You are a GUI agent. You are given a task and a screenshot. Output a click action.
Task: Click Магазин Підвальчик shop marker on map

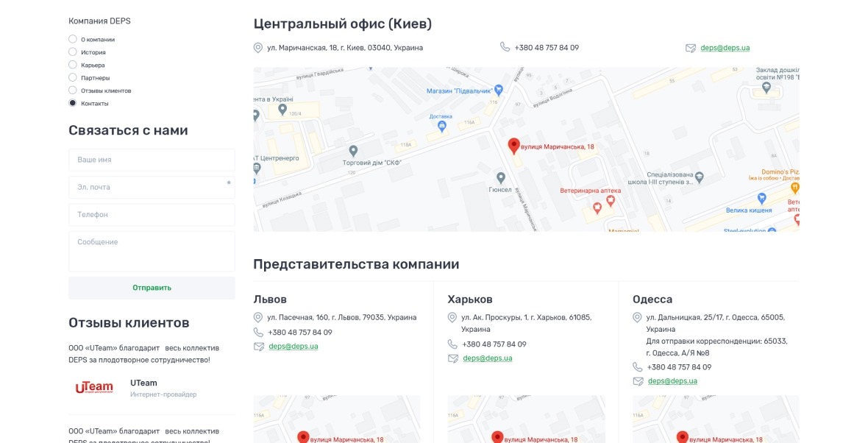(x=498, y=89)
